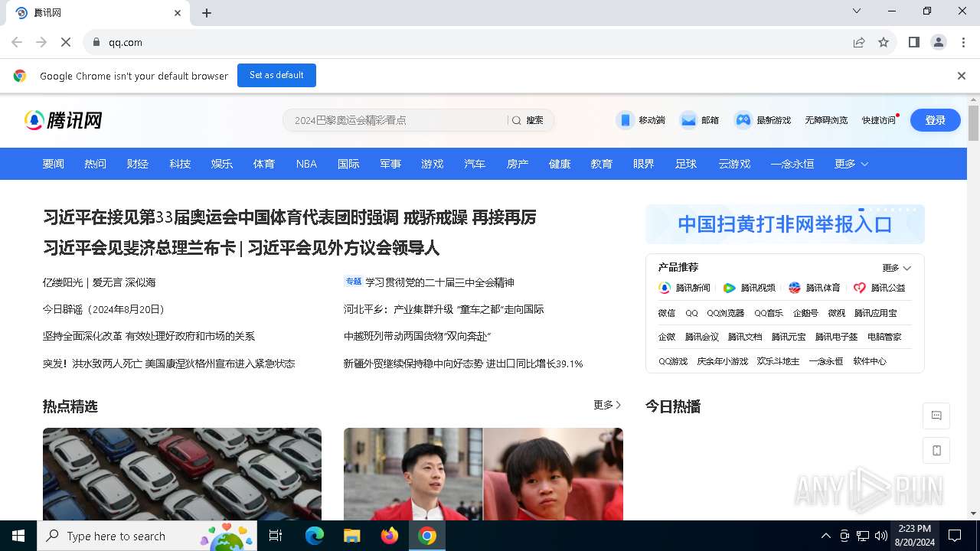Open Chrome three-dot menu
The image size is (980, 551).
pyautogui.click(x=963, y=42)
